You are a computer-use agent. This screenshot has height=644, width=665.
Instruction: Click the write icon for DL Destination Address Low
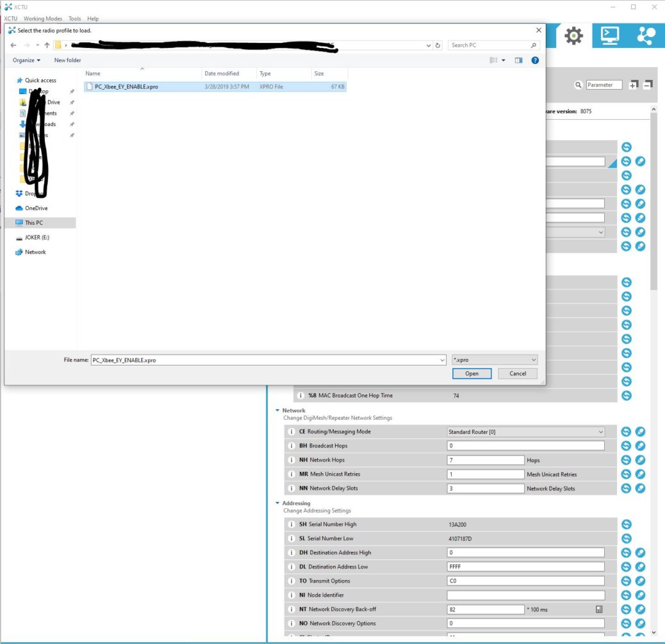639,567
